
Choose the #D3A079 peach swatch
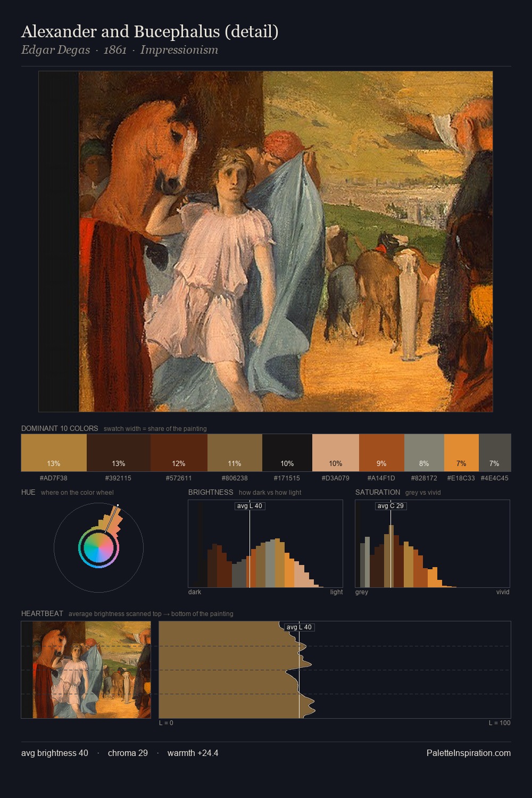[x=336, y=453]
